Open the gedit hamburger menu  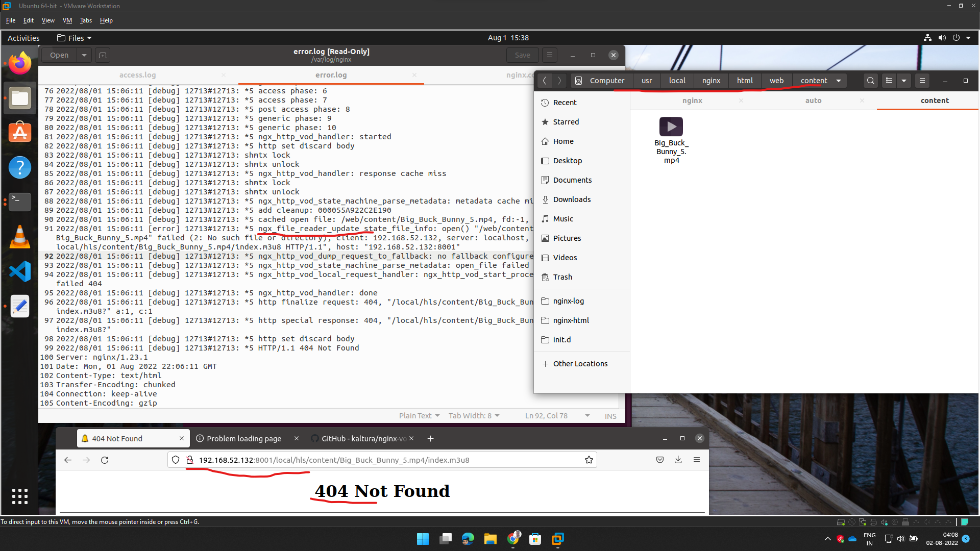(x=549, y=55)
